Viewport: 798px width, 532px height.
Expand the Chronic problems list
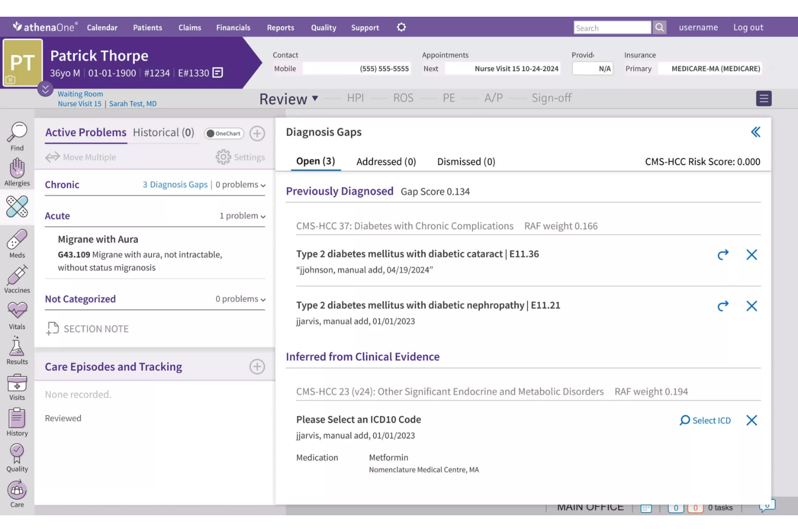tap(263, 185)
